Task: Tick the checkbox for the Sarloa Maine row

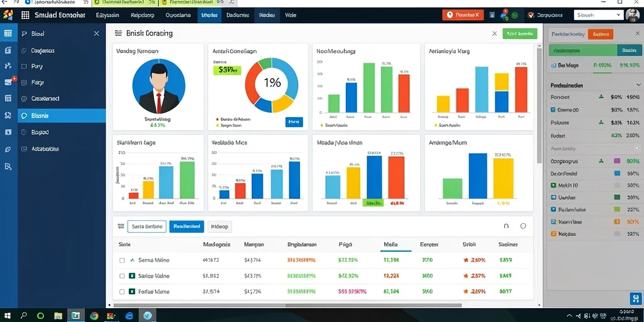Action: pyautogui.click(x=122, y=276)
